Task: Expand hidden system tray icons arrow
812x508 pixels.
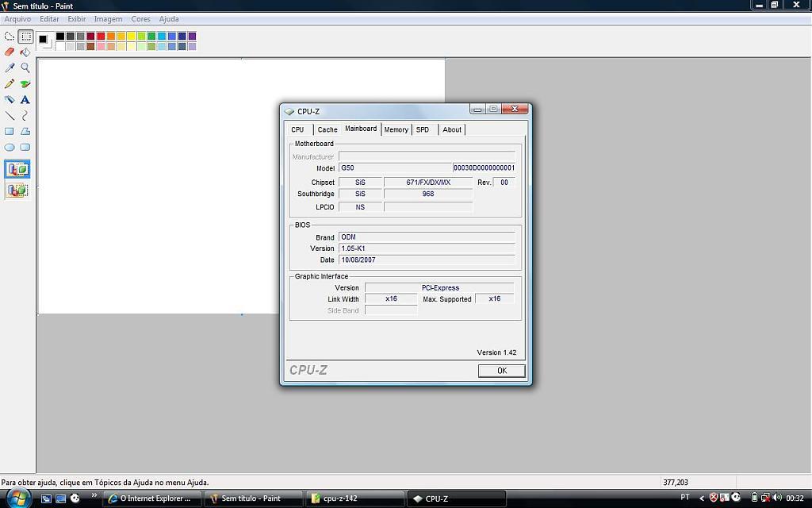Action: tap(702, 498)
